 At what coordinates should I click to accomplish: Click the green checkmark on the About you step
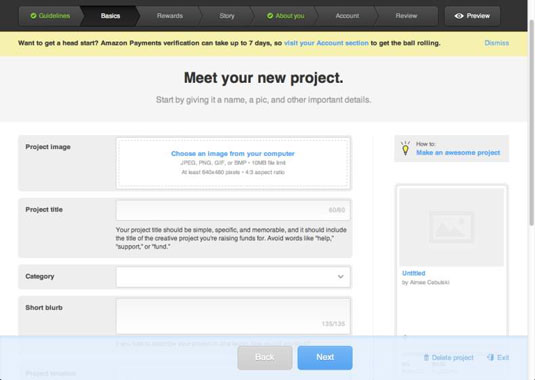pyautogui.click(x=270, y=16)
